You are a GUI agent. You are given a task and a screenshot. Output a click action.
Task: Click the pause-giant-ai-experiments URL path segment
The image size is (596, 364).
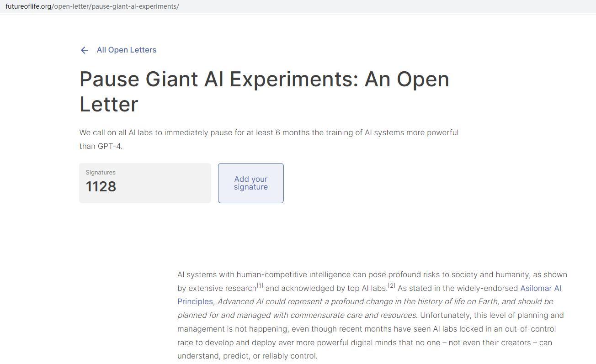[x=134, y=6]
